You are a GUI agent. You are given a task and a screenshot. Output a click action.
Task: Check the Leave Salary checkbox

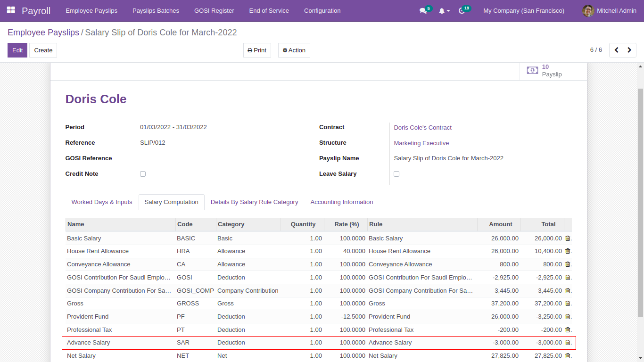[396, 173]
